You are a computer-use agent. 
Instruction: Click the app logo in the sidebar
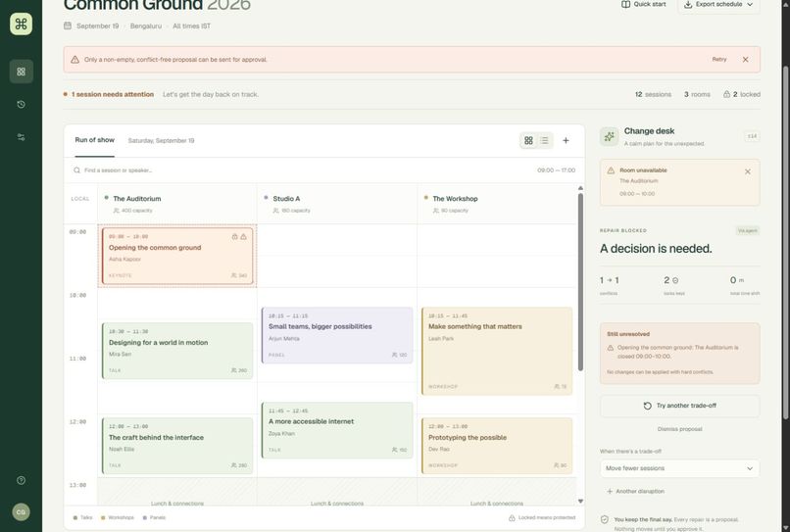[x=22, y=24]
